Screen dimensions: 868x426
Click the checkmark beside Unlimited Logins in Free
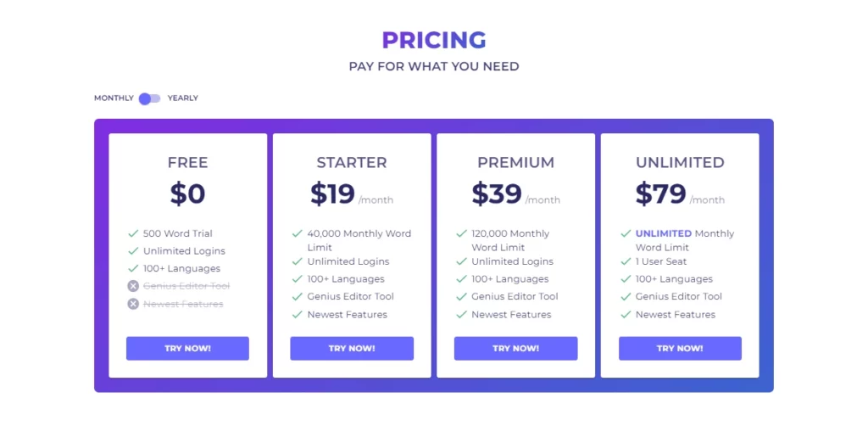[x=133, y=251]
